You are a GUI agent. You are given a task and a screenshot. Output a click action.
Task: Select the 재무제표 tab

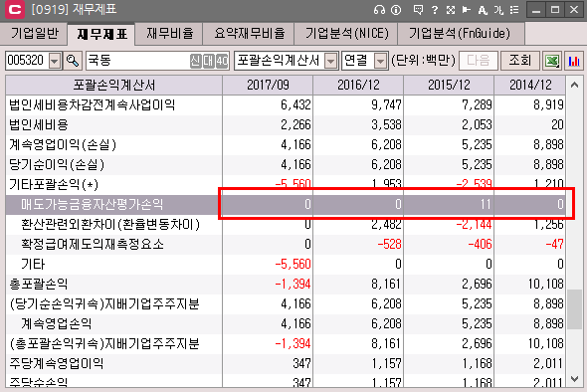pos(101,34)
